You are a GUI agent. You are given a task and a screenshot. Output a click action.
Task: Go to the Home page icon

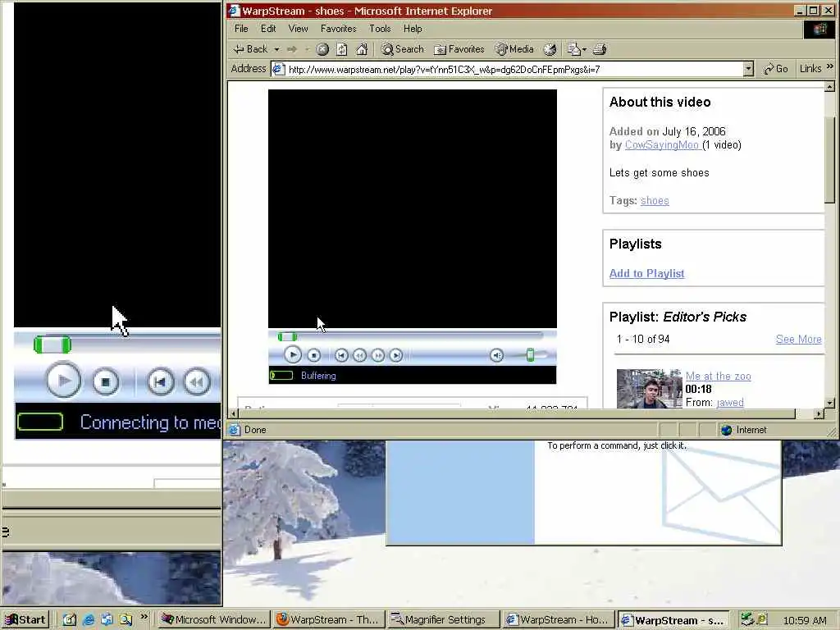(362, 49)
